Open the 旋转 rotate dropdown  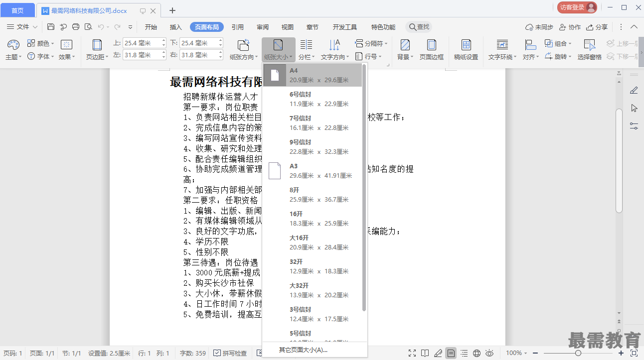coord(558,56)
